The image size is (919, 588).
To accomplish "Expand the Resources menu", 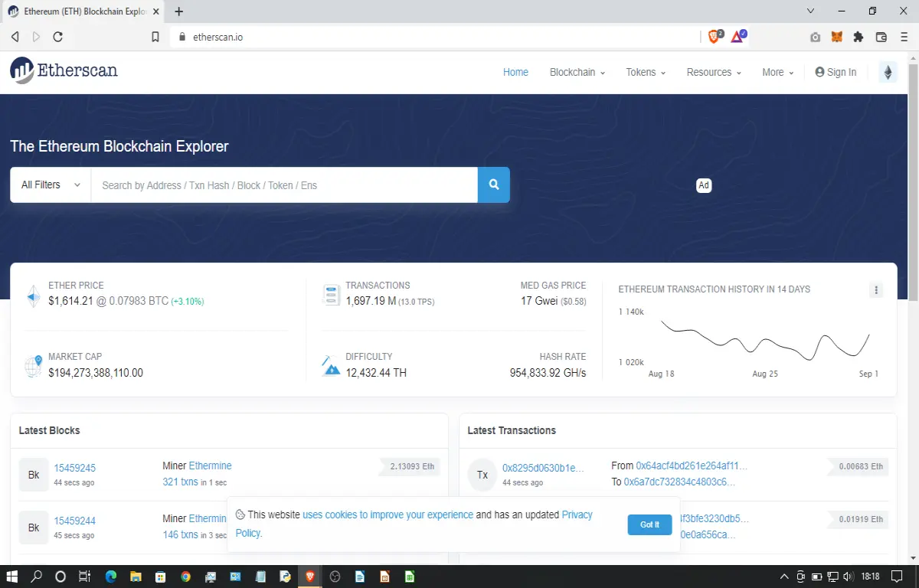I will (x=714, y=72).
